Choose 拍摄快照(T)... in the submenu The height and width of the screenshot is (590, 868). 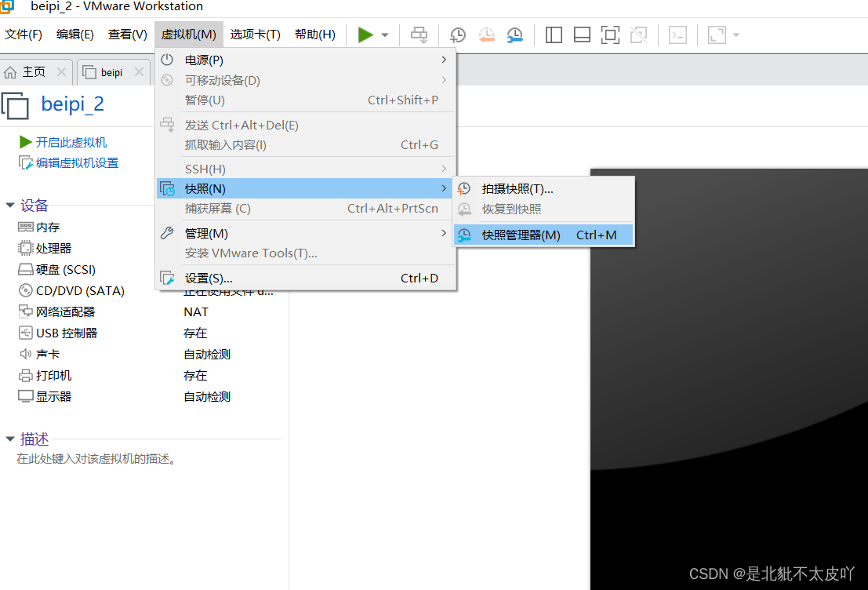pos(543,189)
